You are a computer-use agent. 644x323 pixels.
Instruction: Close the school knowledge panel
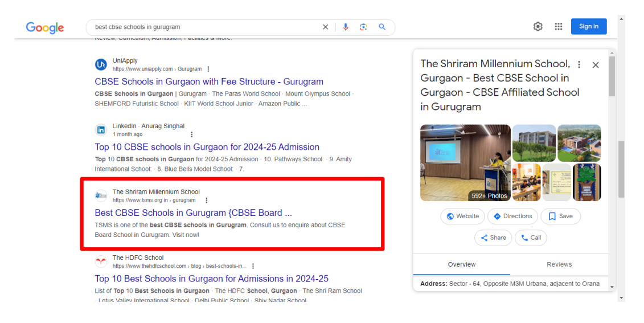click(x=596, y=65)
